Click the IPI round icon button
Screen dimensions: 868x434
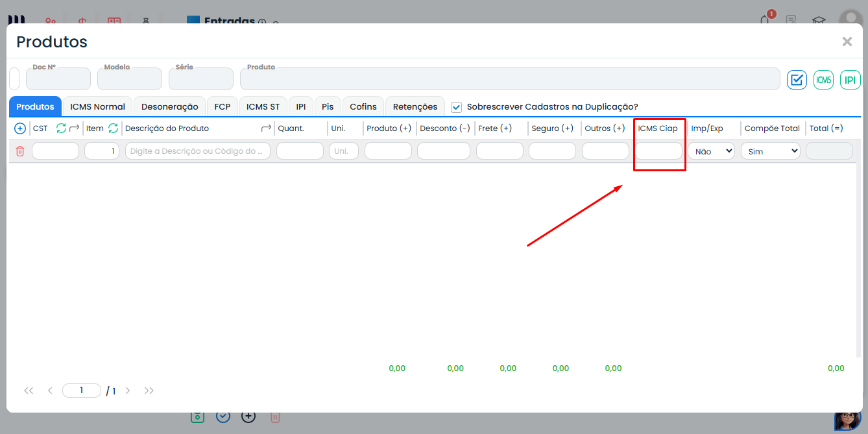pyautogui.click(x=850, y=80)
